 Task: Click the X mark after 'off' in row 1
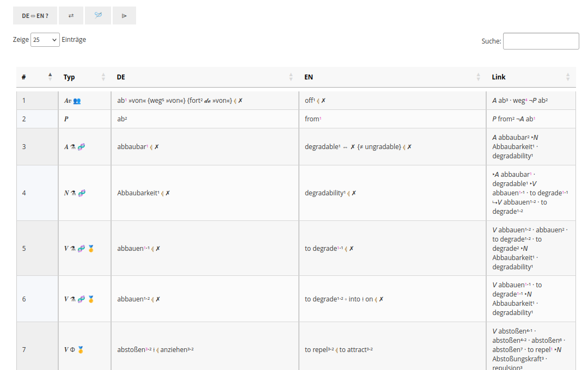[x=323, y=101]
